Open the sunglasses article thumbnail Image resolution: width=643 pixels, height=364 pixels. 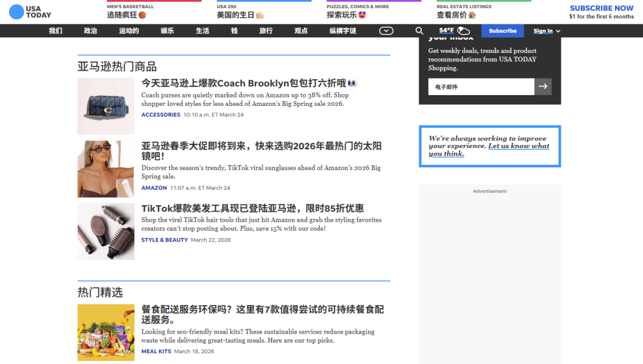[106, 169]
